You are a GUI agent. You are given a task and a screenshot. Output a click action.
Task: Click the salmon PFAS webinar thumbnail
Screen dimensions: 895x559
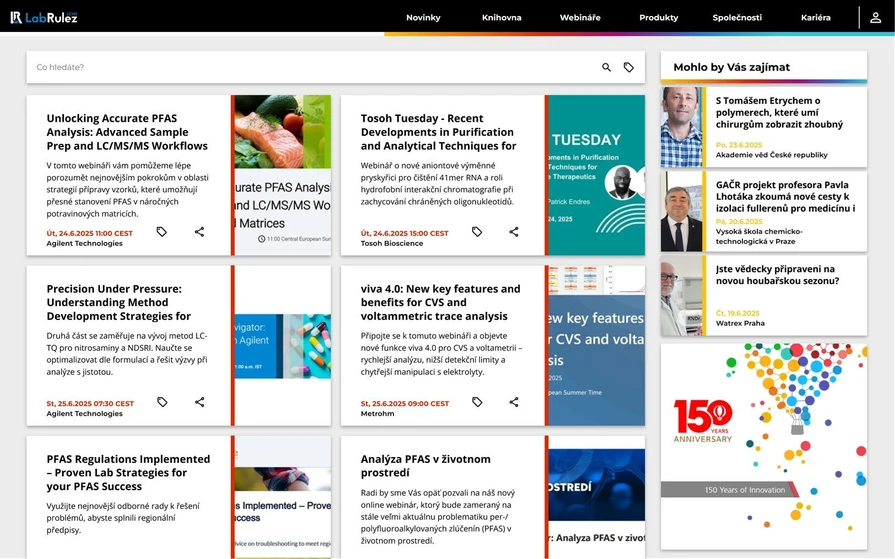pyautogui.click(x=283, y=175)
